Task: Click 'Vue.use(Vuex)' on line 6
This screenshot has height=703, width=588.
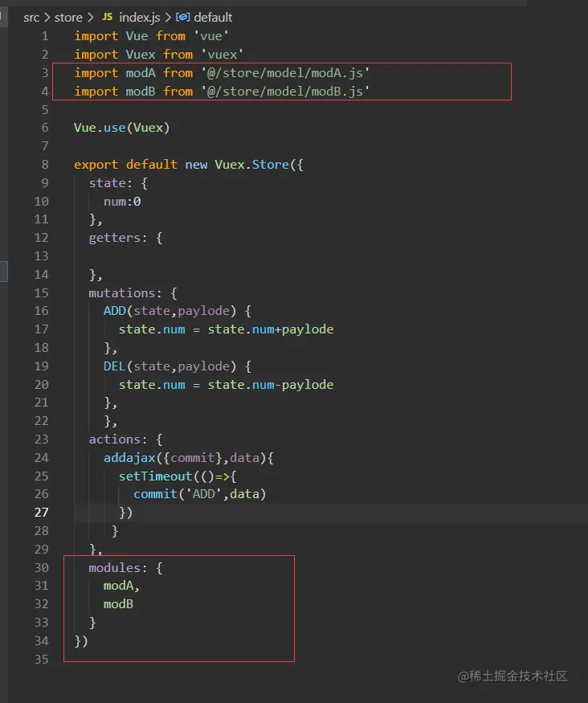Action: click(x=122, y=128)
